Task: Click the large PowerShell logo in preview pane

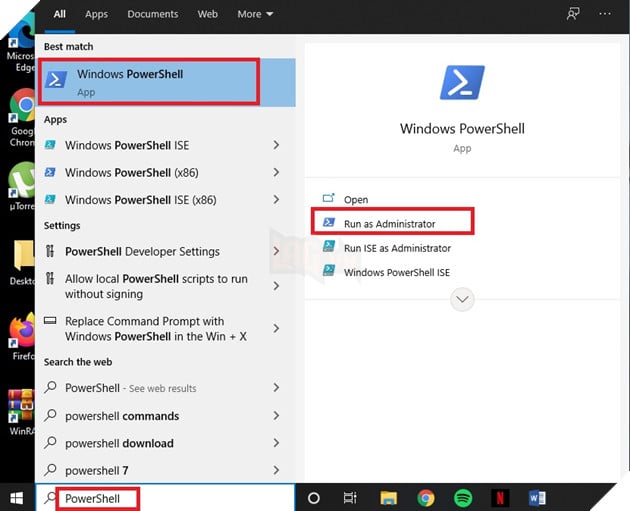Action: coord(462,82)
